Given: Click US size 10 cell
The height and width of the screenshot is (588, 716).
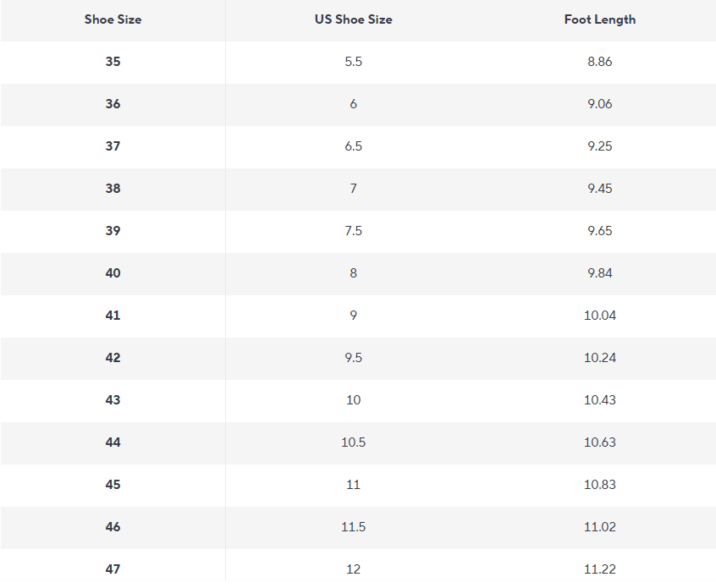Looking at the screenshot, I should [354, 400].
